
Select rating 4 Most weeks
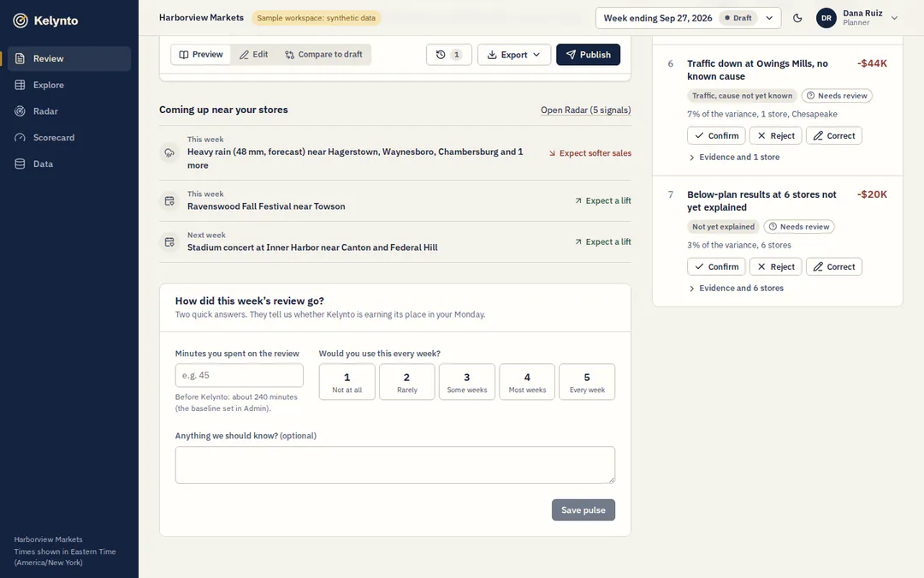point(527,382)
